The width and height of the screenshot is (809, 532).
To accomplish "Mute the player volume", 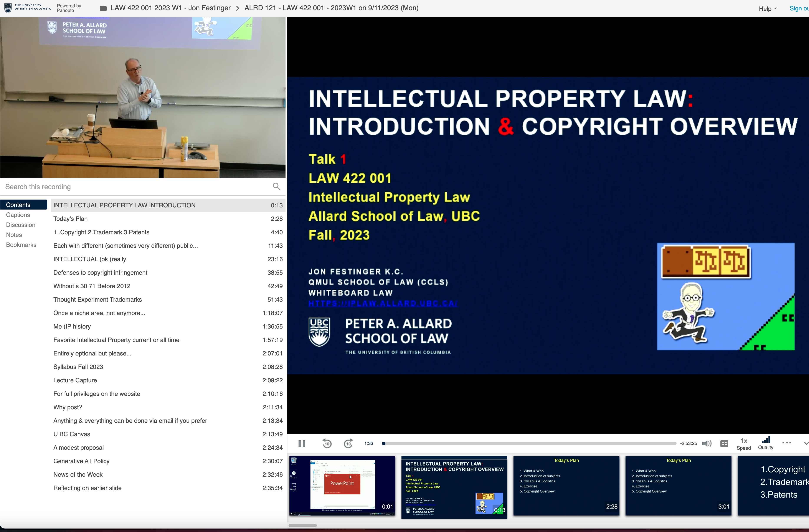I will tap(707, 443).
